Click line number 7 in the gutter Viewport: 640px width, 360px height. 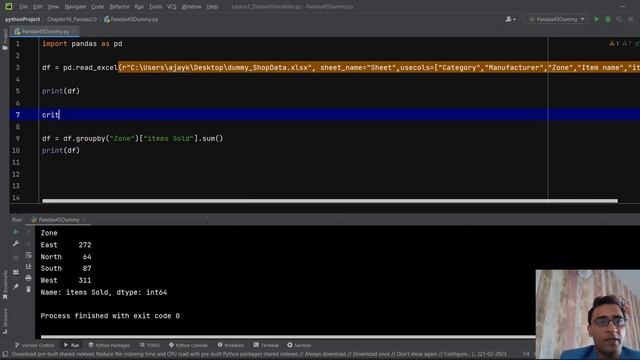(18, 115)
